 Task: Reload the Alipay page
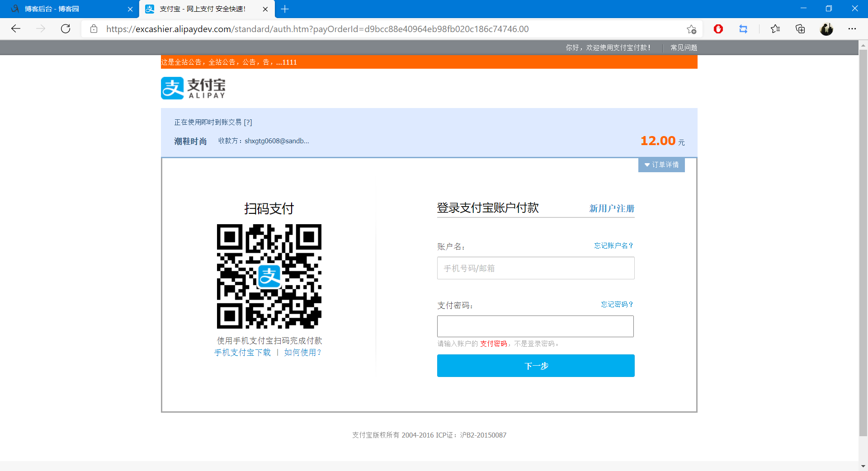pos(66,29)
